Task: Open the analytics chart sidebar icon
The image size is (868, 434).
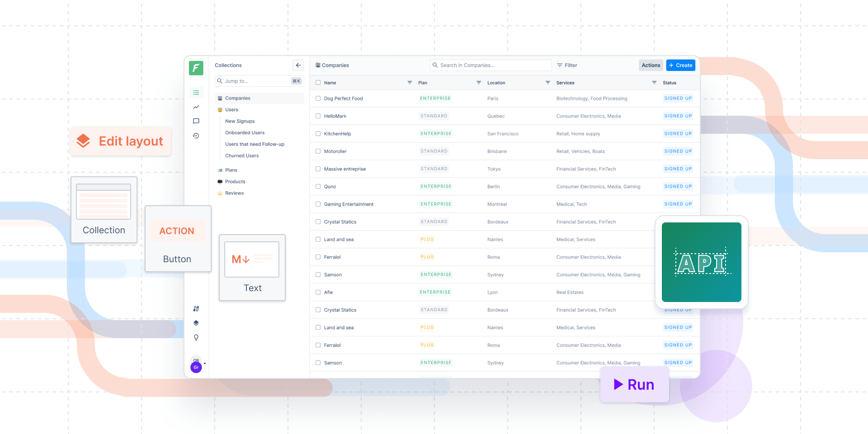Action: [x=196, y=107]
